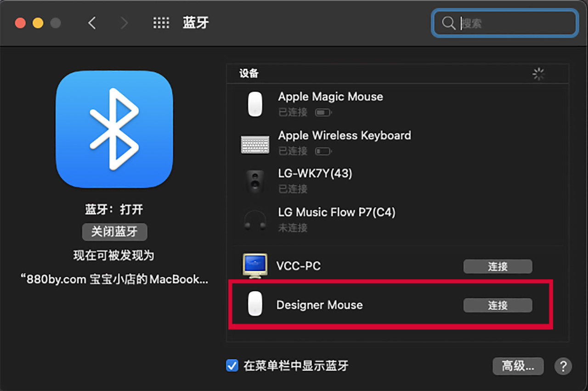The width and height of the screenshot is (588, 391).
Task: Connect to Designer Mouse
Action: (498, 305)
